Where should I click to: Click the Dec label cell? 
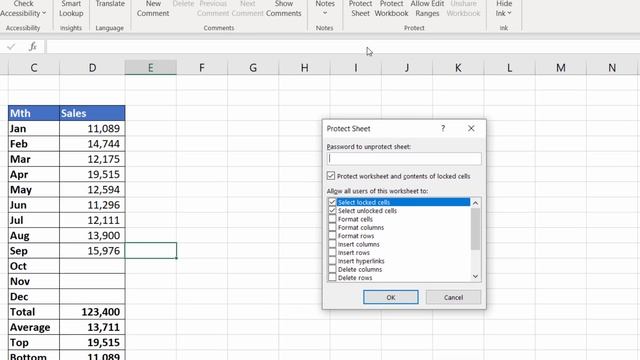[34, 297]
